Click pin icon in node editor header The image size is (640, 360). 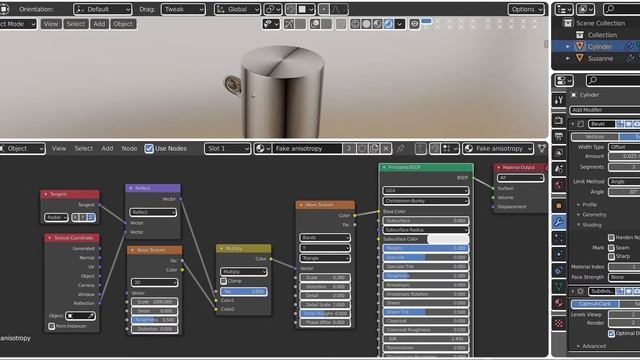401,149
